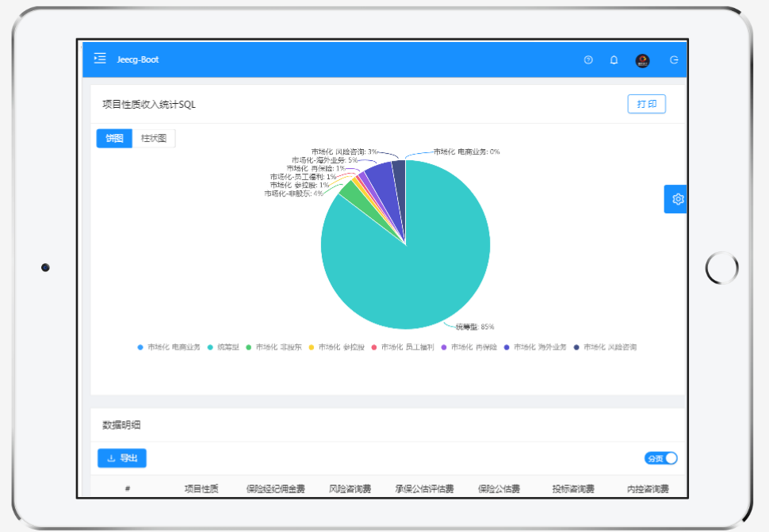Screen dimensions: 769x532
Task: Select the 饼图 chart tab
Action: (113, 138)
